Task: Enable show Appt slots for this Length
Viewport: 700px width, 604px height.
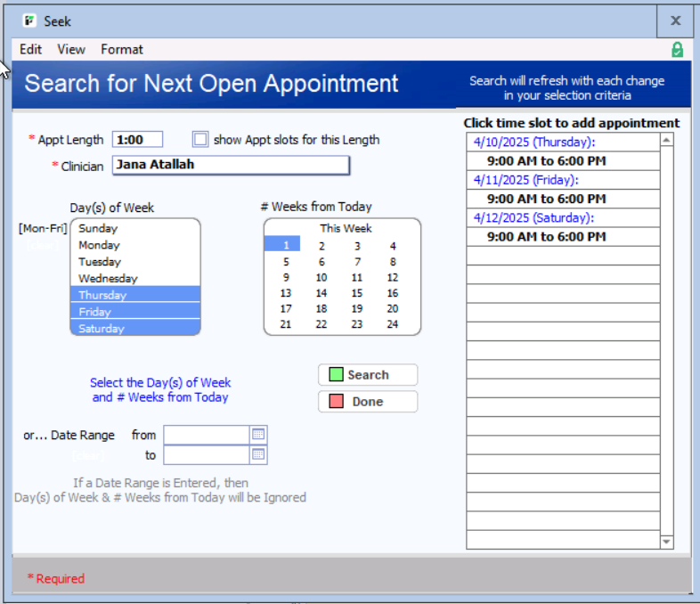Action: point(200,139)
